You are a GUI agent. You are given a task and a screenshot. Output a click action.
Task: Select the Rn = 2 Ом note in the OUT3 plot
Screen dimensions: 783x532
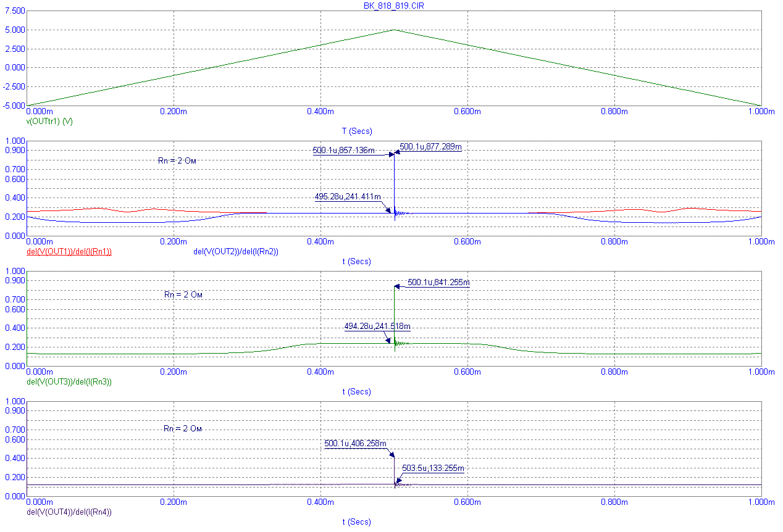point(183,295)
